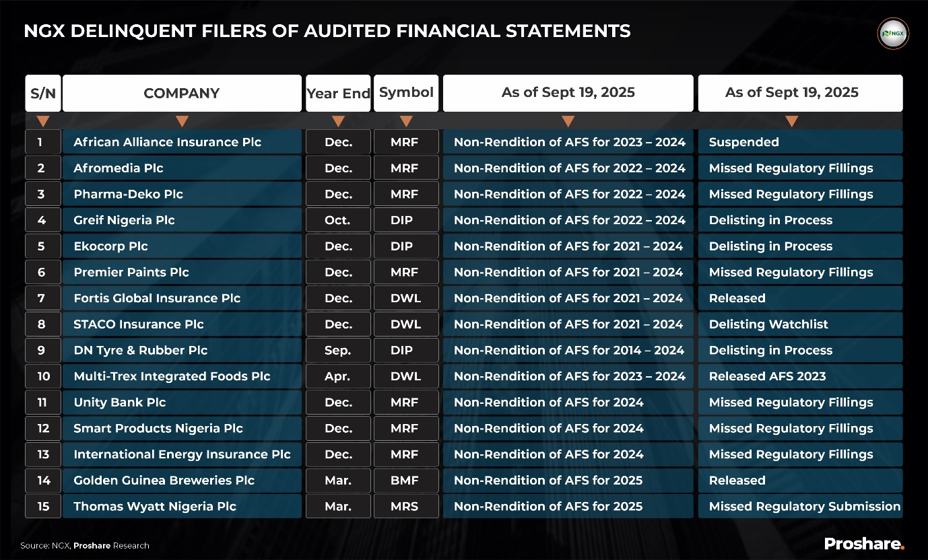Select the COMPANY column header
The image size is (928, 560).
coord(182,93)
